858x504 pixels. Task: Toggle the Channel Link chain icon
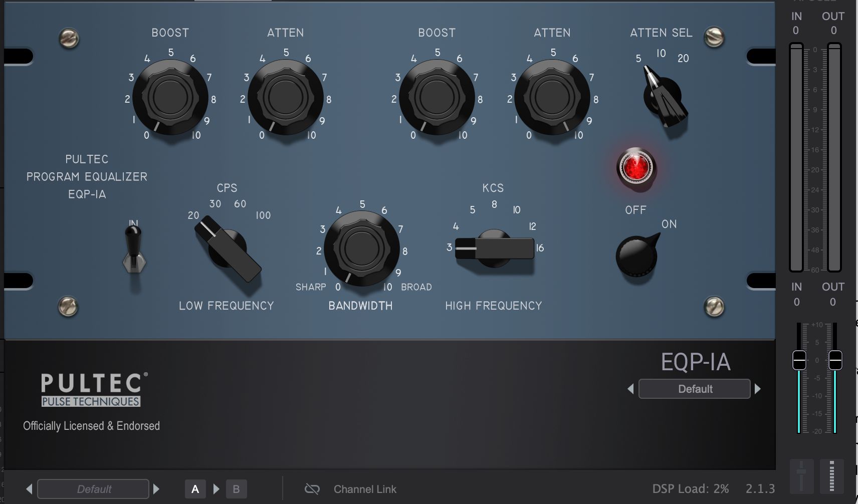(312, 489)
